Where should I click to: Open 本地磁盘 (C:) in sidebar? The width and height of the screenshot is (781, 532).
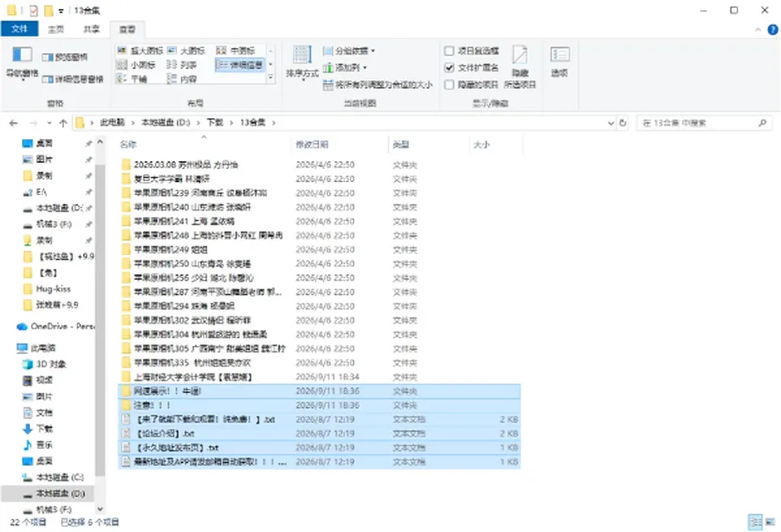[54, 477]
